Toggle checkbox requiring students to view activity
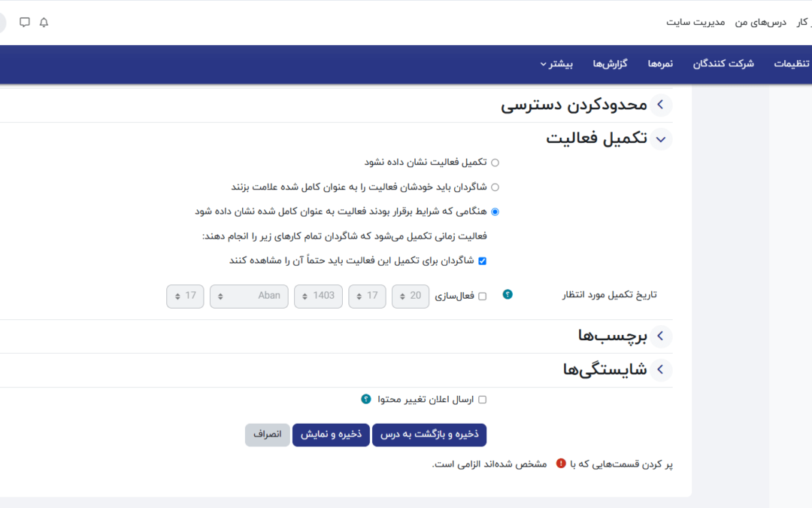The width and height of the screenshot is (812, 508). pyautogui.click(x=483, y=261)
